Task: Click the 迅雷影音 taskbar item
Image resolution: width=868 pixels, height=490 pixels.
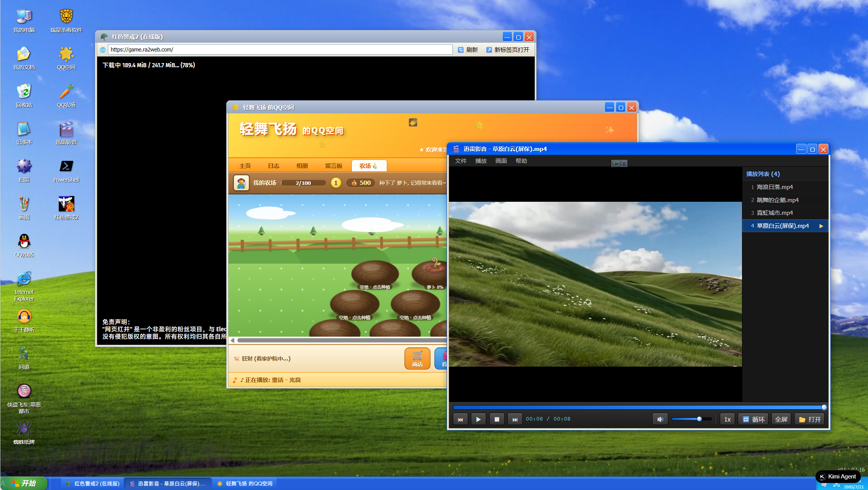Action: point(168,483)
